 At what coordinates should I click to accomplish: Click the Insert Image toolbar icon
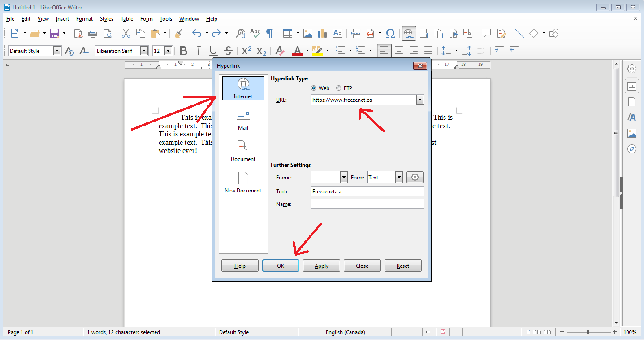(308, 33)
